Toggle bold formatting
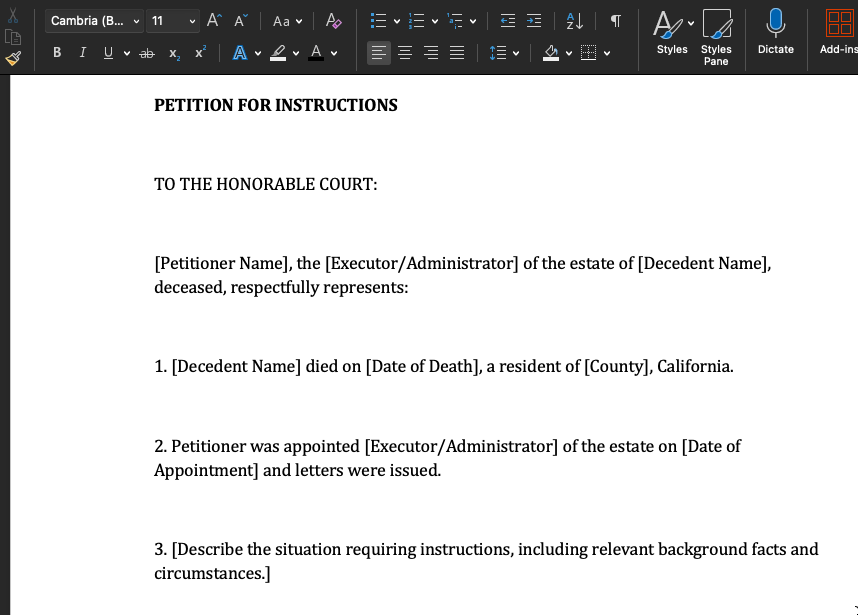Screen dimensions: 858x615 click(x=57, y=53)
